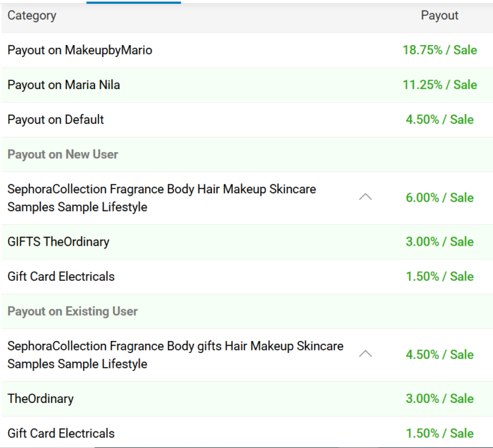Click the Payout on New User heading
The image size is (493, 448).
[x=62, y=154]
